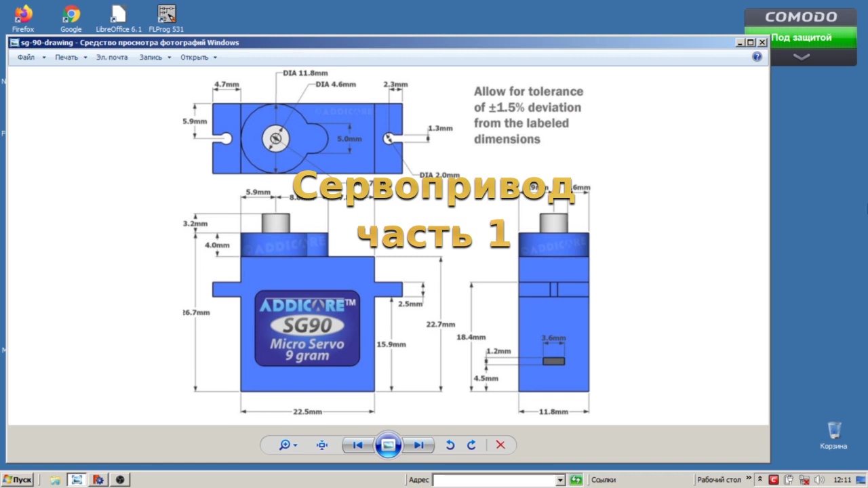Image resolution: width=868 pixels, height=488 pixels.
Task: Open zoom dropdown arrow beside magnifier
Action: click(295, 446)
